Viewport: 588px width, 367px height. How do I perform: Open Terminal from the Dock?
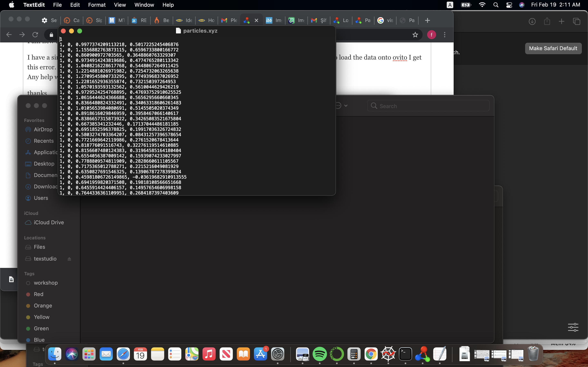(405, 354)
